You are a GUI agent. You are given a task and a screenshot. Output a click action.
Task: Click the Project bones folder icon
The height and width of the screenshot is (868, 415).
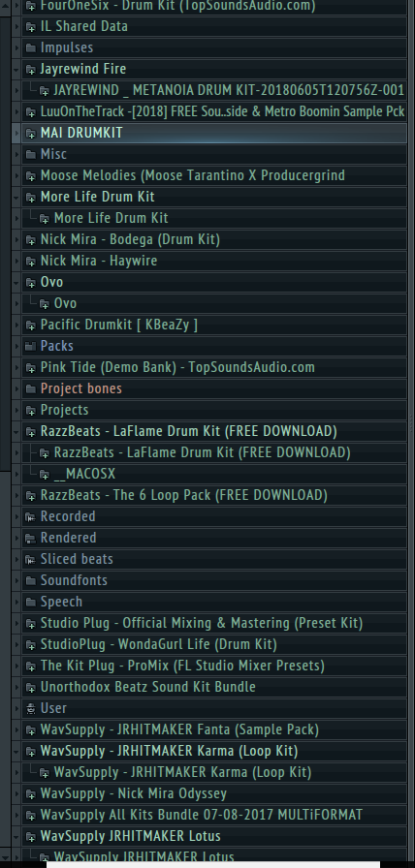[x=30, y=388]
